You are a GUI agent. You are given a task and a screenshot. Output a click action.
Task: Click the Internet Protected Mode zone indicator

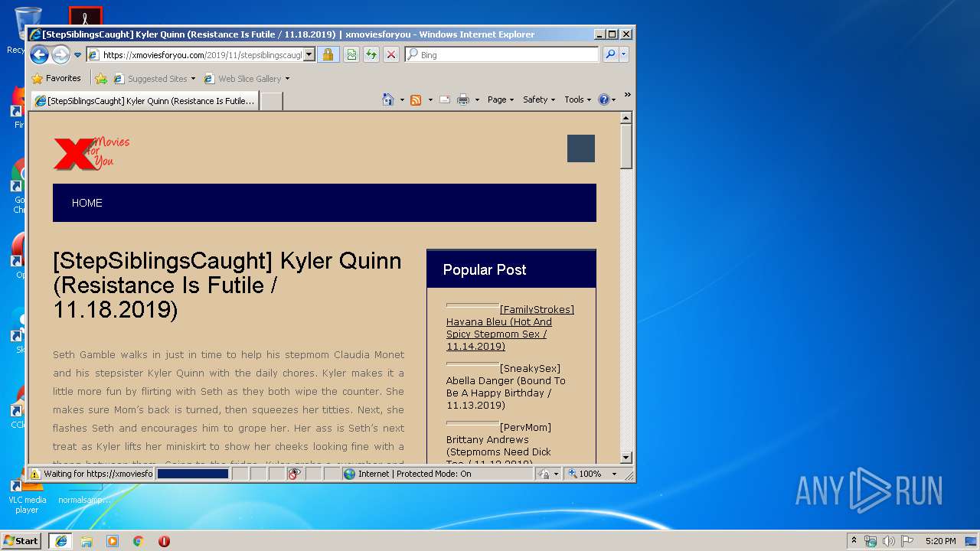click(x=437, y=474)
